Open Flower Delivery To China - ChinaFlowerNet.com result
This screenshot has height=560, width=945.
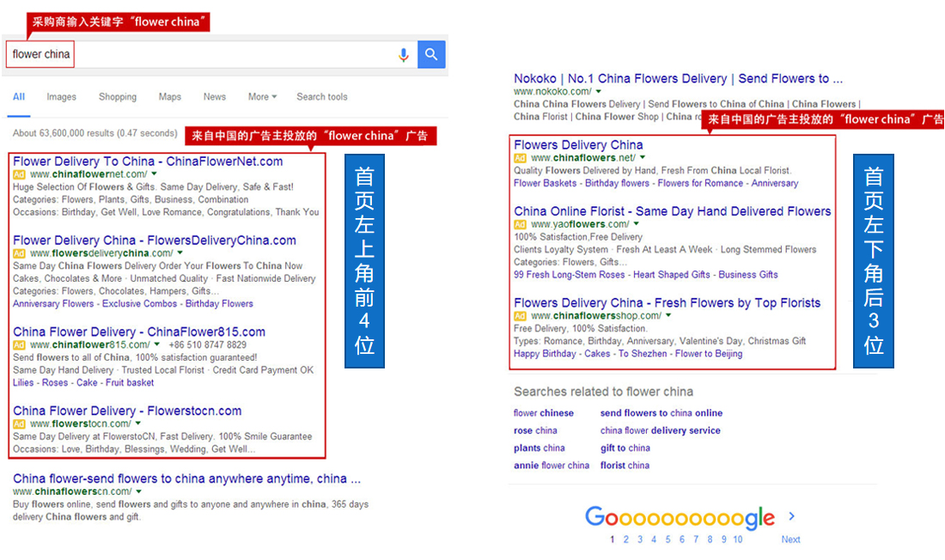(148, 161)
